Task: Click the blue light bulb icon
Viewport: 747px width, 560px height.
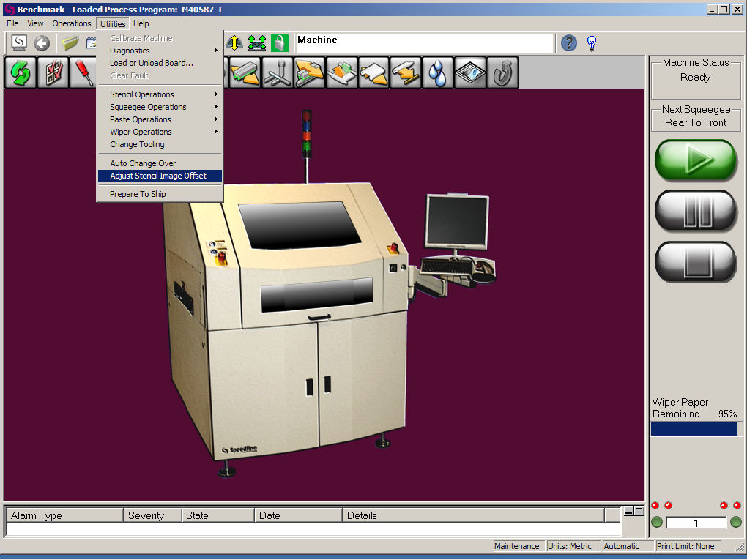Action: (592, 43)
